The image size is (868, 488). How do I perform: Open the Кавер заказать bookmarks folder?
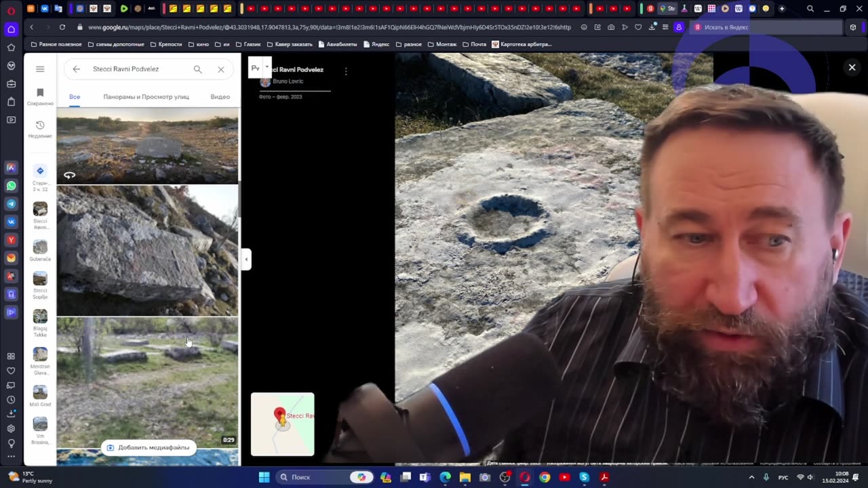[x=289, y=44]
